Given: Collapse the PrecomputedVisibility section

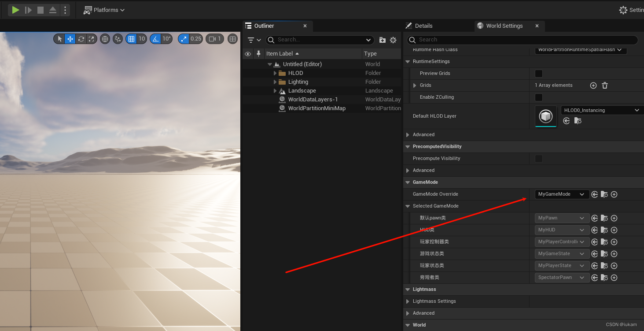Looking at the screenshot, I should tap(408, 147).
